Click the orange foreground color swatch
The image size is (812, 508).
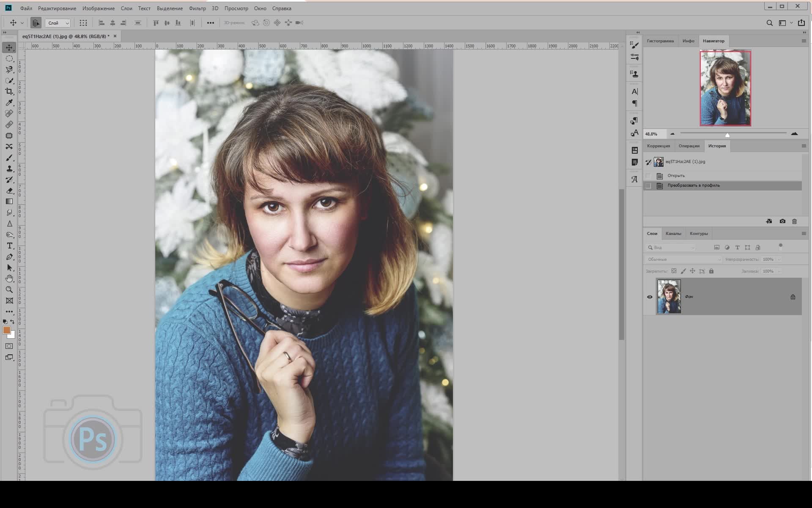(6, 330)
